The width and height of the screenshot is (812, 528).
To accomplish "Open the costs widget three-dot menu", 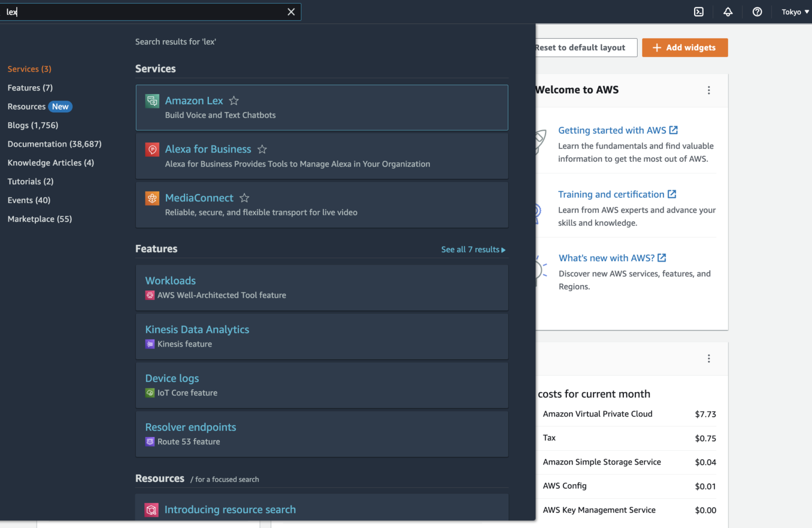I will coord(709,358).
